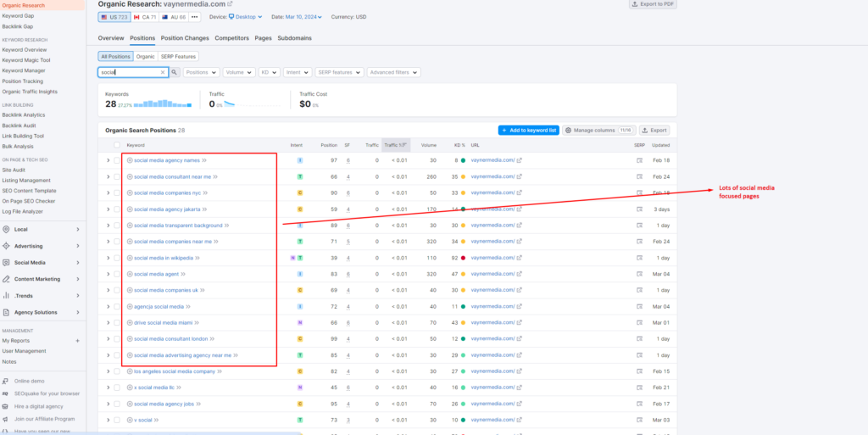Open the date picker Mar 10, 2024
Screen dimensions: 868x435
pyautogui.click(x=304, y=17)
